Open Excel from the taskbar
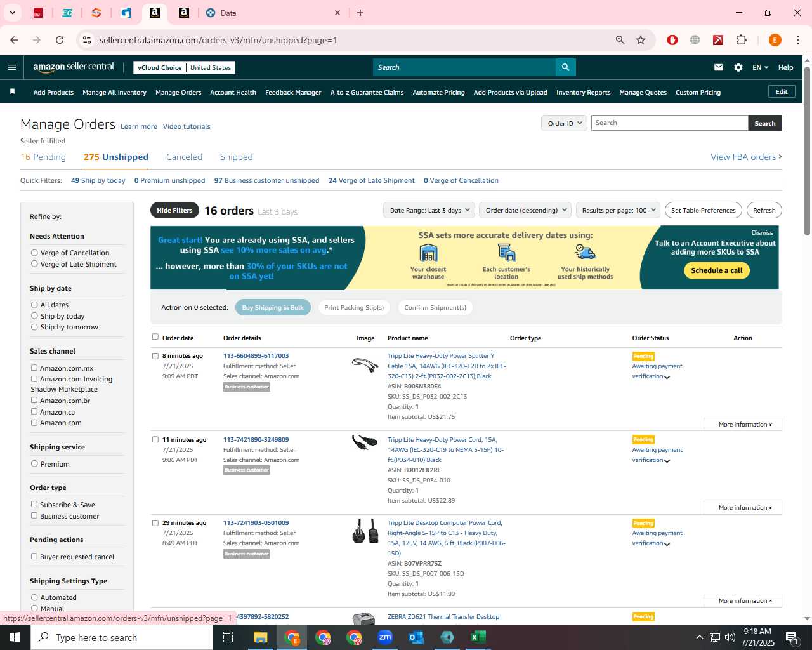 478,637
